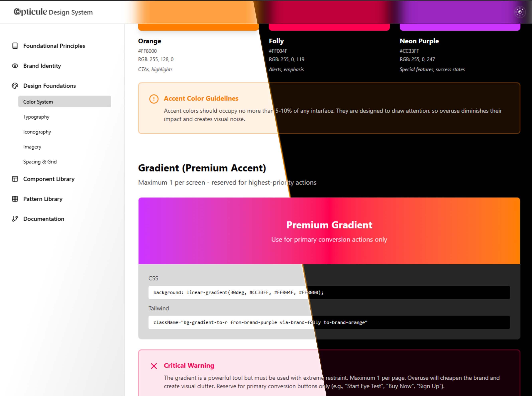
Task: Click the Accent Color Guidelines alert icon
Action: point(154,99)
